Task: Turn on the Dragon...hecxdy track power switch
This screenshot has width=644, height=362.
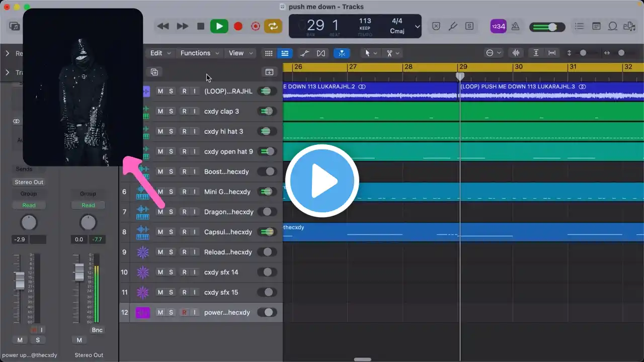Action: (267, 212)
